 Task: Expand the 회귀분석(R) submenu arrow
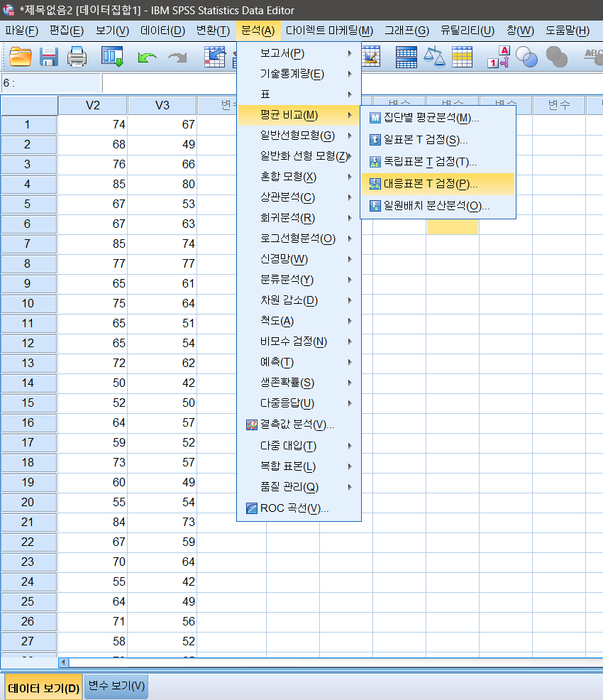point(350,218)
